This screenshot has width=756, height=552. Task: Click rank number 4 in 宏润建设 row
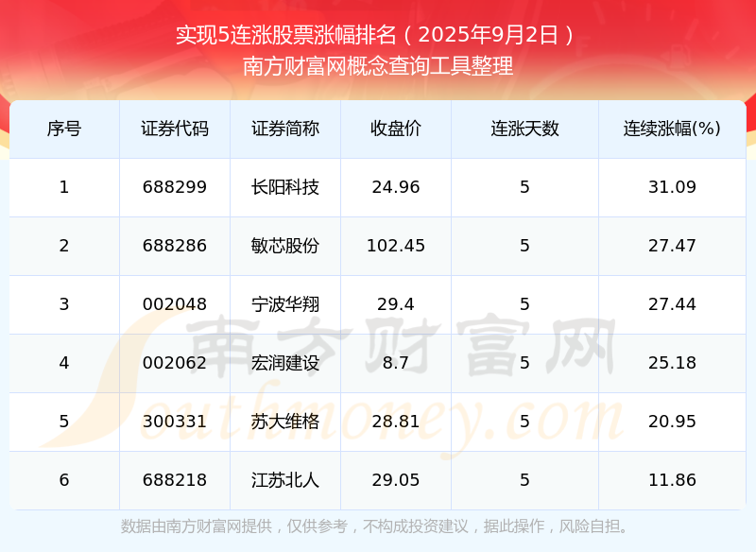[x=64, y=363]
